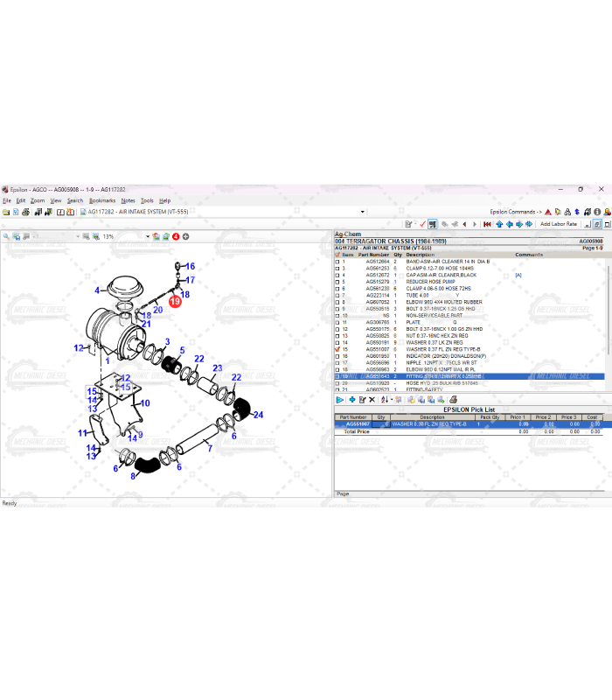
Task: Click the red checkmark icon above parts list
Action: click(x=422, y=224)
